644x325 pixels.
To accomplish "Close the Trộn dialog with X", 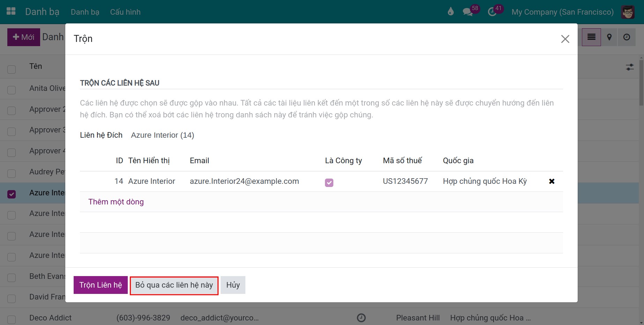I will click(565, 39).
